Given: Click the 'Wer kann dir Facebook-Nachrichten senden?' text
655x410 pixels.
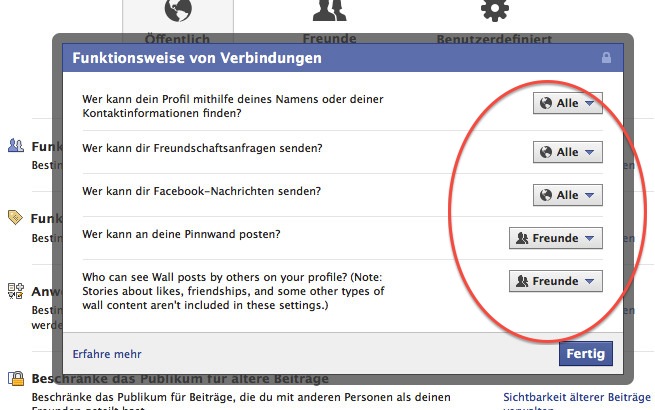Looking at the screenshot, I should click(x=201, y=191).
